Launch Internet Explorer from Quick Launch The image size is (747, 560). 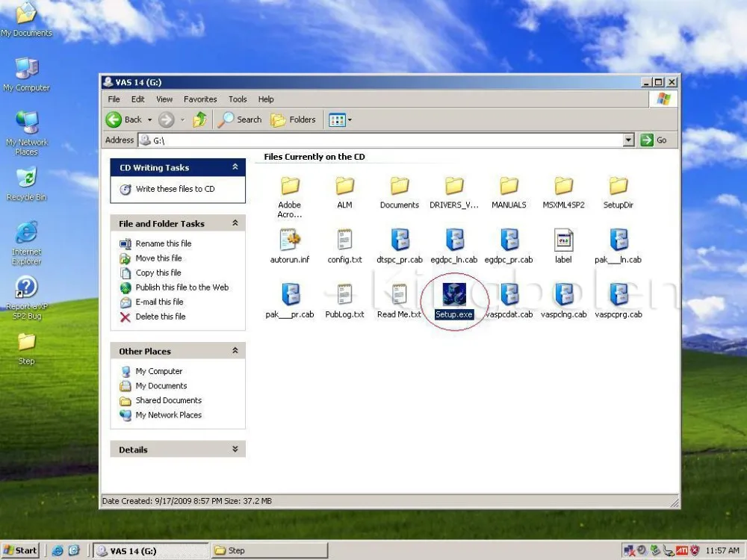tap(58, 550)
